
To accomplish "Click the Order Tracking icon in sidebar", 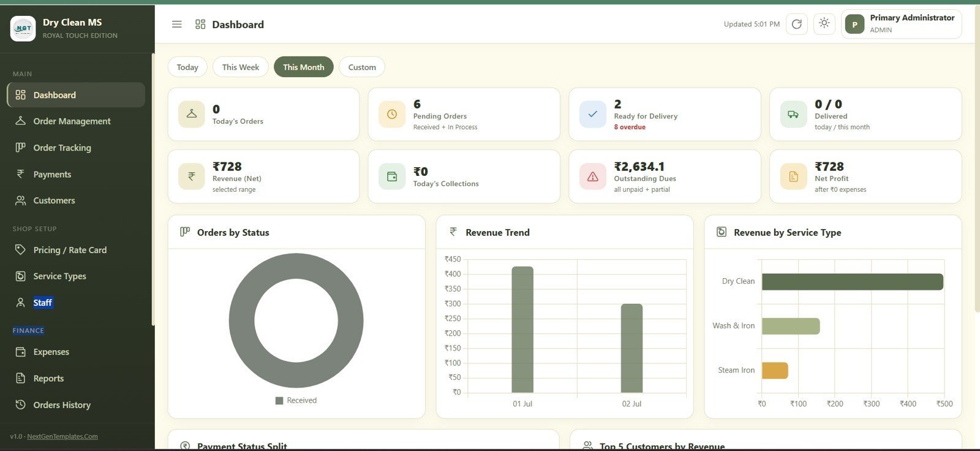I will click(21, 147).
